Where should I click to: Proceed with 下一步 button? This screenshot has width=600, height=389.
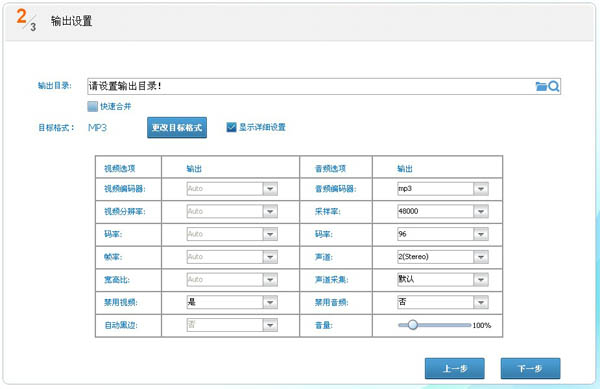(x=530, y=368)
